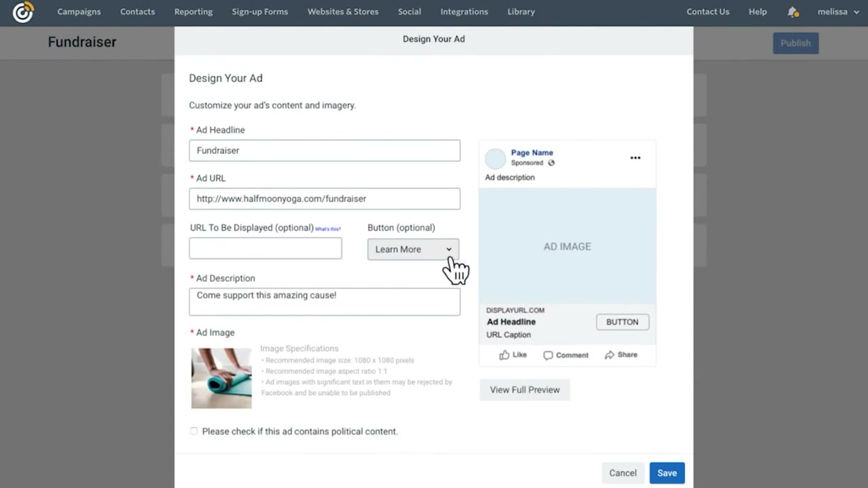868x488 pixels.
Task: Click the Comment icon in ad preview
Action: click(548, 355)
